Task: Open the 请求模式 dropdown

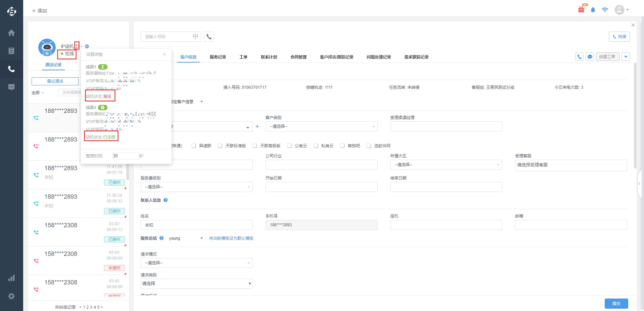Action: 196,263
